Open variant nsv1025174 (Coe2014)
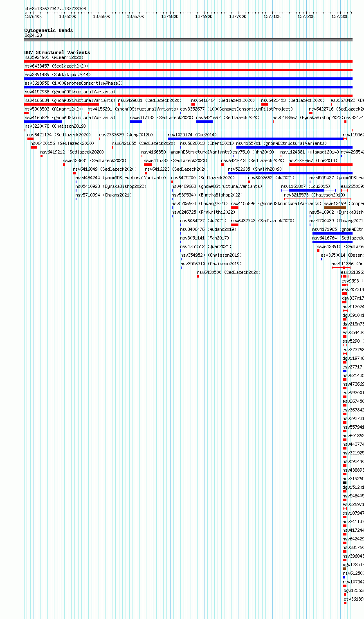The height and width of the screenshot is (619, 364). point(192,135)
